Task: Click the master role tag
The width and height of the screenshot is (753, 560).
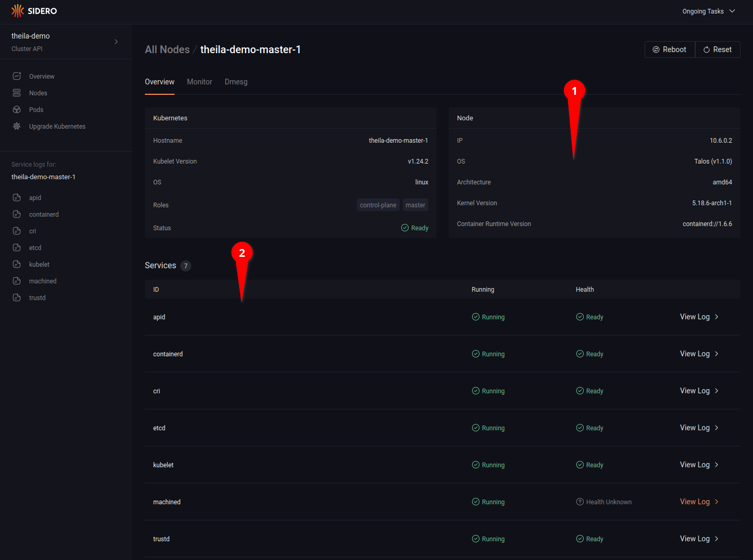Action: coord(415,205)
